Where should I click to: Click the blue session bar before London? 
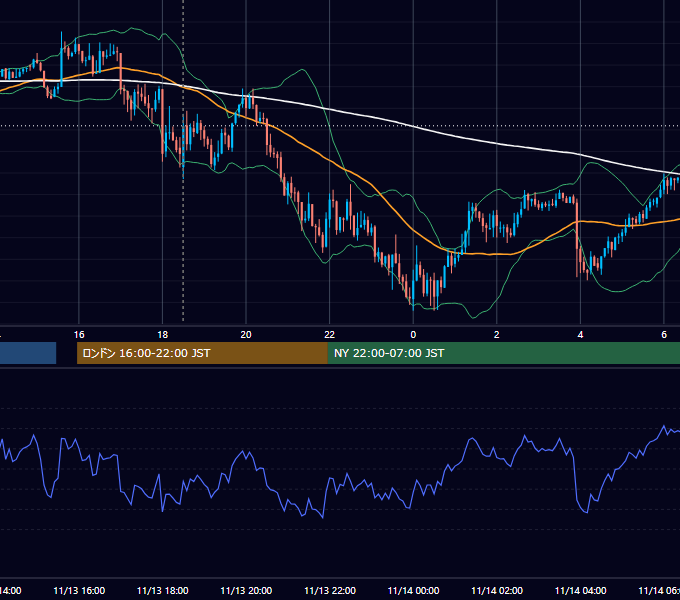coord(28,353)
